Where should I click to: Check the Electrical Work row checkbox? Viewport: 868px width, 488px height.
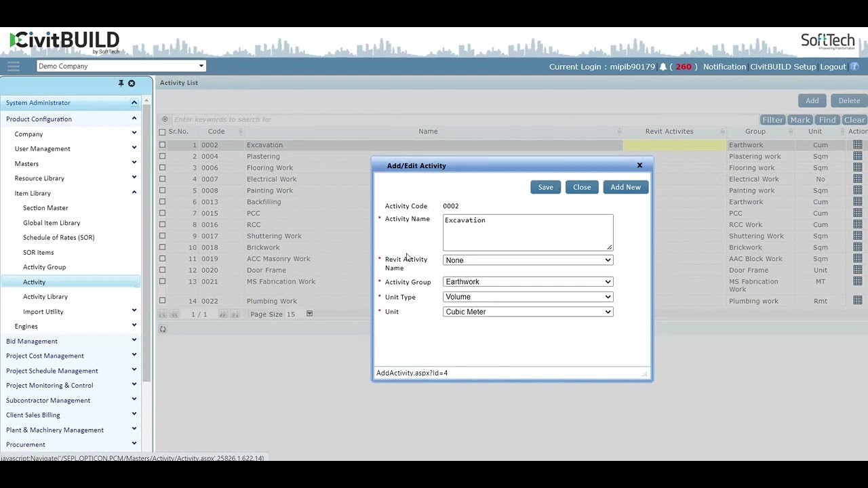[x=162, y=179]
